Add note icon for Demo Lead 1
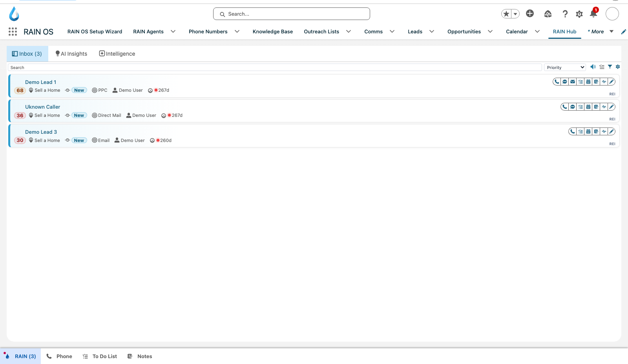This screenshot has width=628, height=364. click(596, 82)
